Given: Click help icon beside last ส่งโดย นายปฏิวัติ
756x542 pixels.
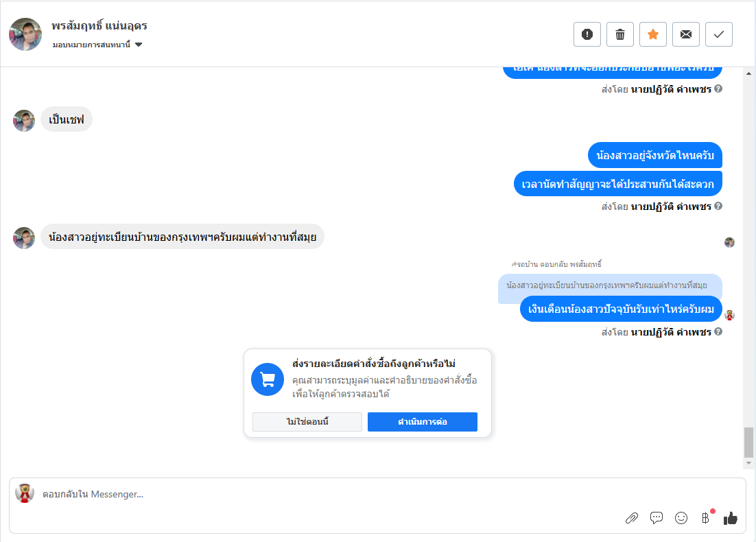Looking at the screenshot, I should point(718,332).
